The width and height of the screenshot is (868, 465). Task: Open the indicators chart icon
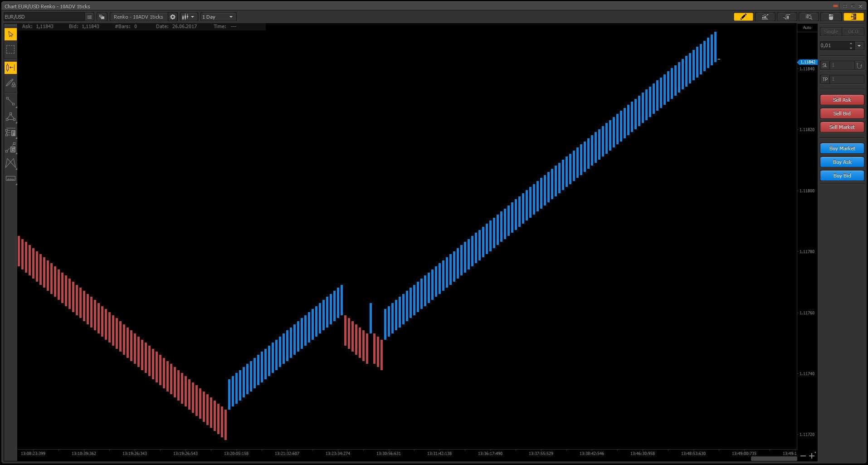tap(765, 17)
